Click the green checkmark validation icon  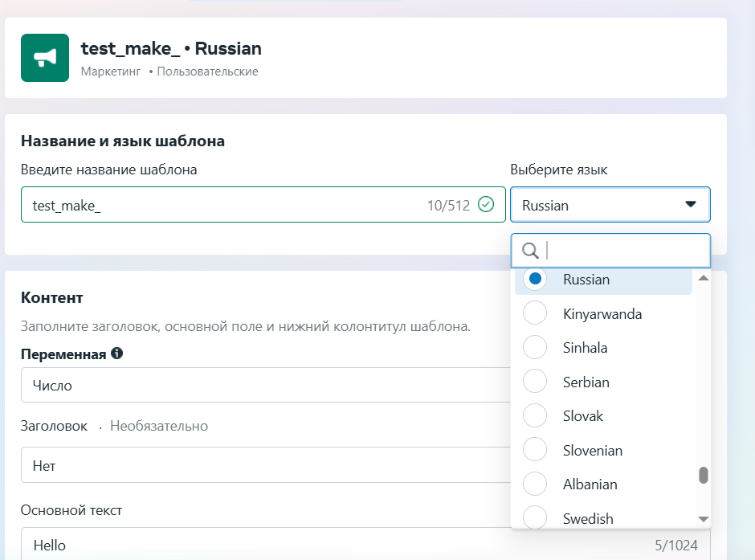point(486,204)
